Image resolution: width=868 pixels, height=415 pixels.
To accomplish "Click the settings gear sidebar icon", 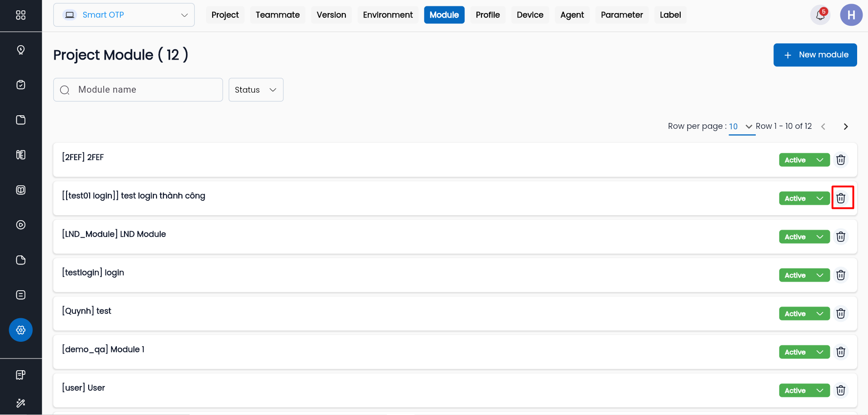I will pyautogui.click(x=21, y=330).
